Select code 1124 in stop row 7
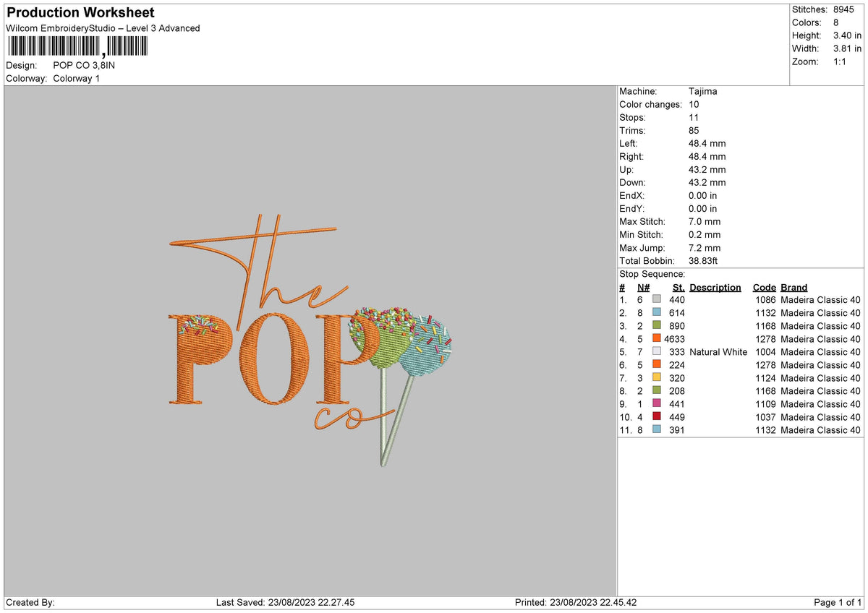Viewport: 868px width, 613px height. pyautogui.click(x=765, y=378)
